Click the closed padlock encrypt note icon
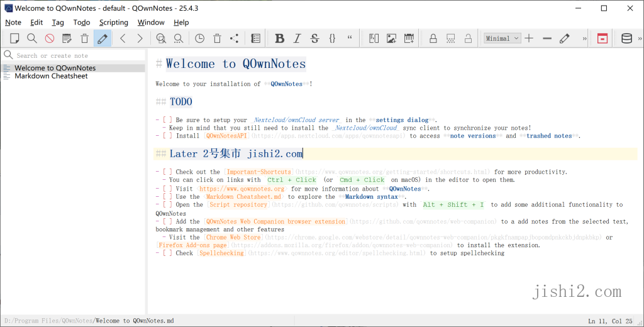 point(433,38)
